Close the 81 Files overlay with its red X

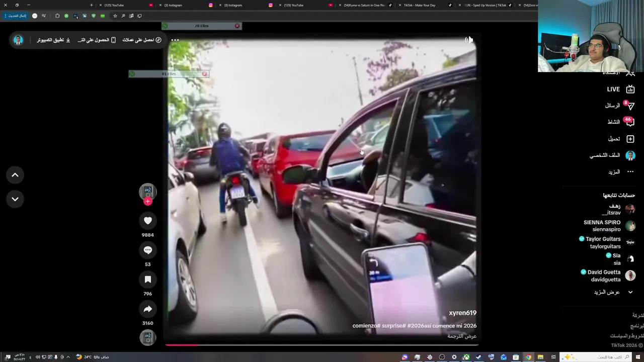click(x=204, y=74)
